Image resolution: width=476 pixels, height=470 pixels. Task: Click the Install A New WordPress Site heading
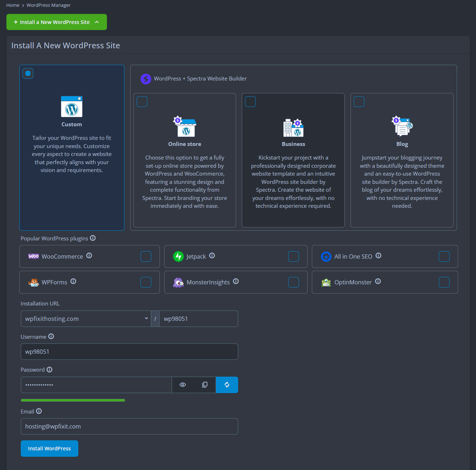pos(65,45)
